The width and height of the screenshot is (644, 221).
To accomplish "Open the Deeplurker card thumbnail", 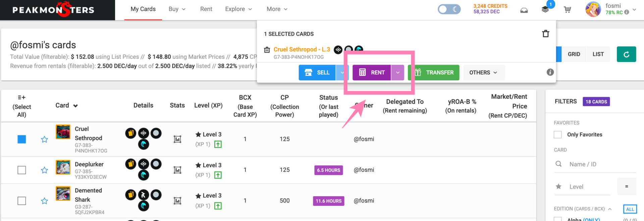I will point(63,167).
